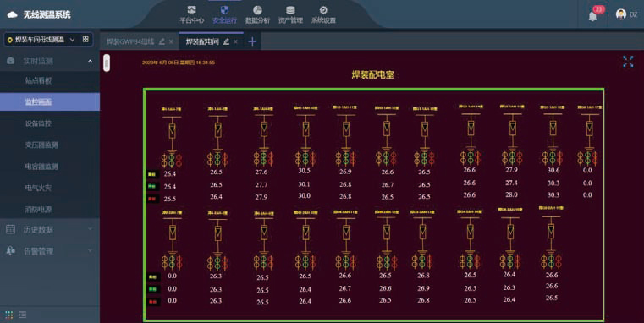The image size is (644, 323).
Task: Click the list collapse icon at sidebar bottom
Action: click(x=23, y=315)
